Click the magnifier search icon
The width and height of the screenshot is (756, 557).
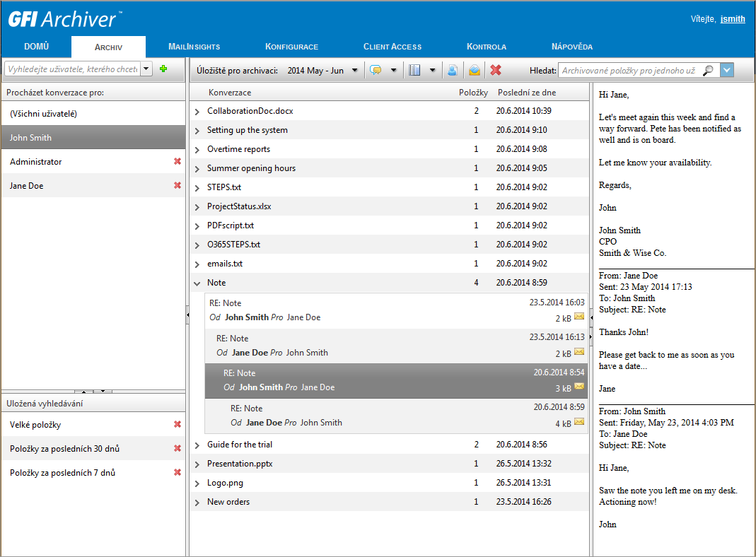coord(709,71)
